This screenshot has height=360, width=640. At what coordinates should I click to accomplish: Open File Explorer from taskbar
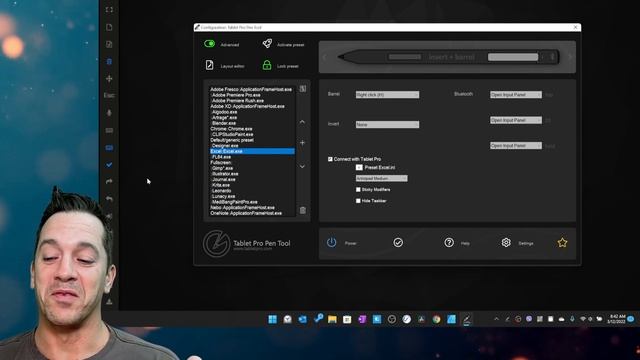pos(332,319)
